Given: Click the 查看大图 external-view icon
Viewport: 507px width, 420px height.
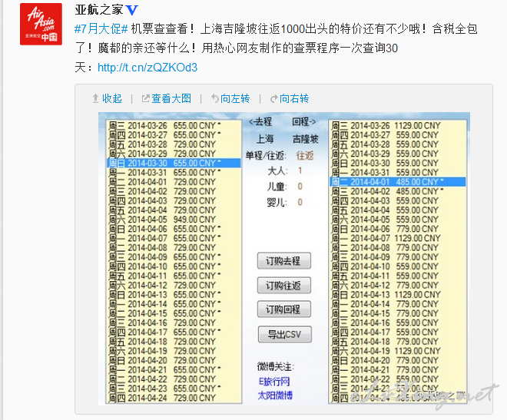Looking at the screenshot, I should tap(146, 98).
